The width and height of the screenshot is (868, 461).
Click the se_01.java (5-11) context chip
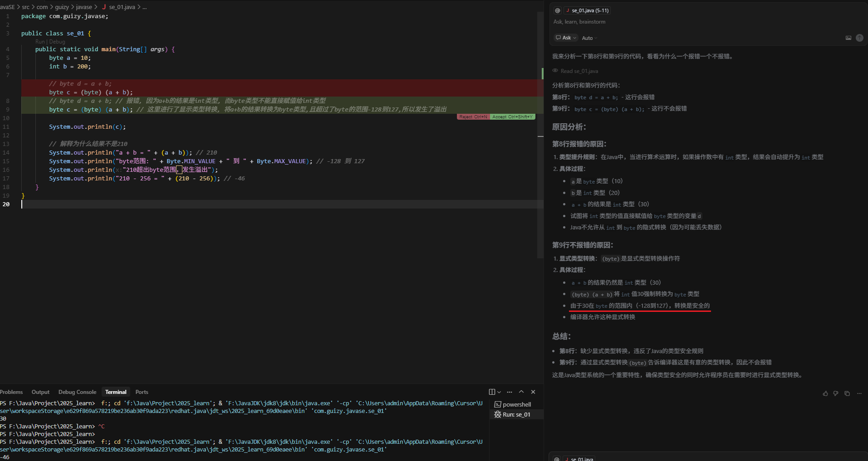click(x=588, y=10)
